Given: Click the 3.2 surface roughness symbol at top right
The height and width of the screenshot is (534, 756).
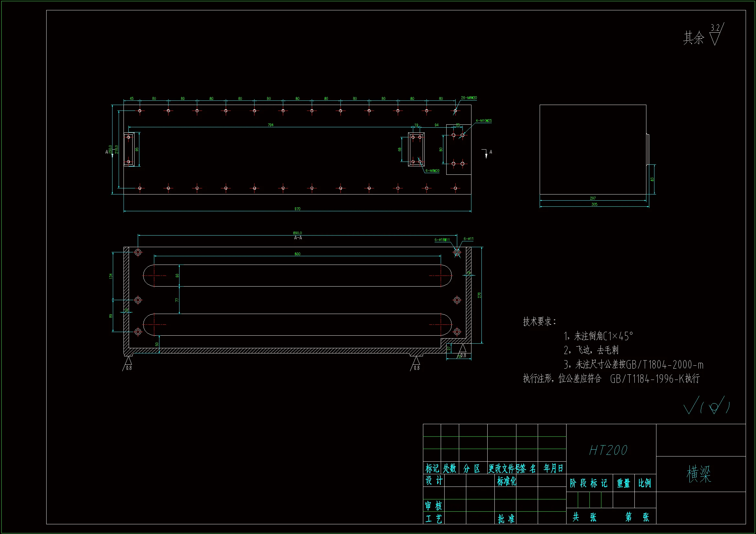Looking at the screenshot, I should (x=715, y=35).
